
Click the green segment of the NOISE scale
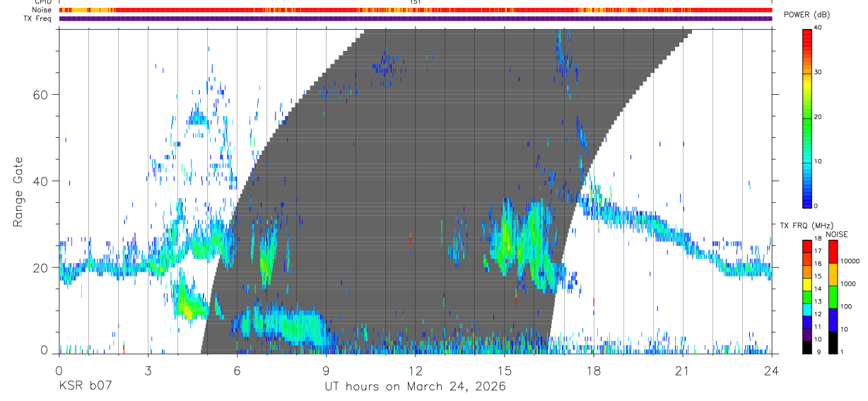[x=833, y=297]
